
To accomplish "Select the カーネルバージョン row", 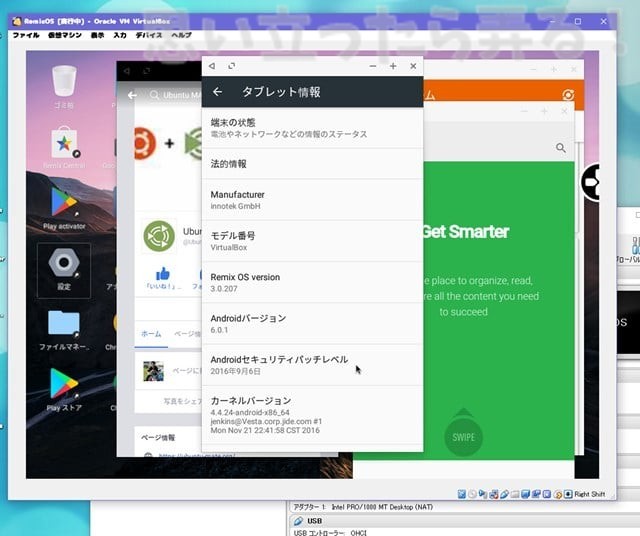I will [x=312, y=415].
